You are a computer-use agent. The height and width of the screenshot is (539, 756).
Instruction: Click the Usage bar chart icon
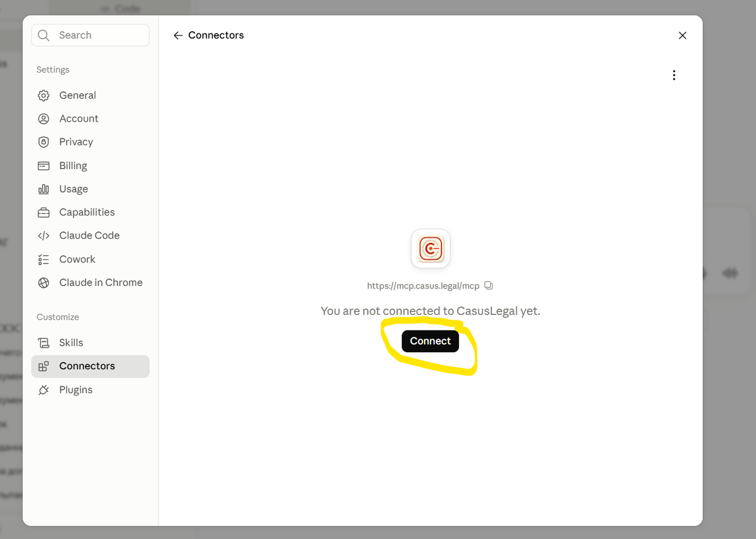point(44,189)
